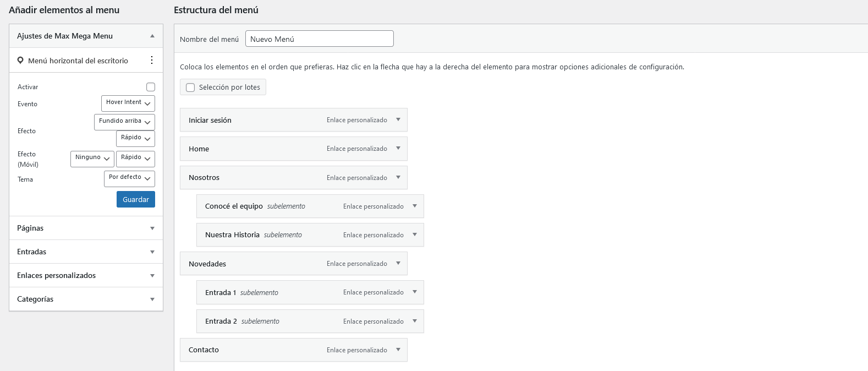The height and width of the screenshot is (371, 868).
Task: Click the Nombre del menú text field
Action: (x=319, y=39)
